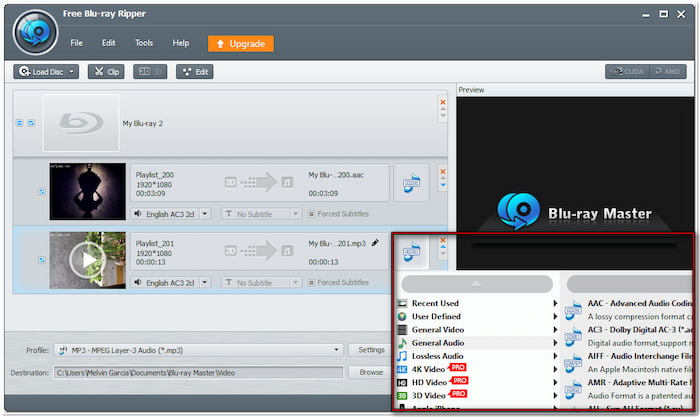Click the Clip scissors tool
Screen dimensions: 700x417
(x=106, y=71)
